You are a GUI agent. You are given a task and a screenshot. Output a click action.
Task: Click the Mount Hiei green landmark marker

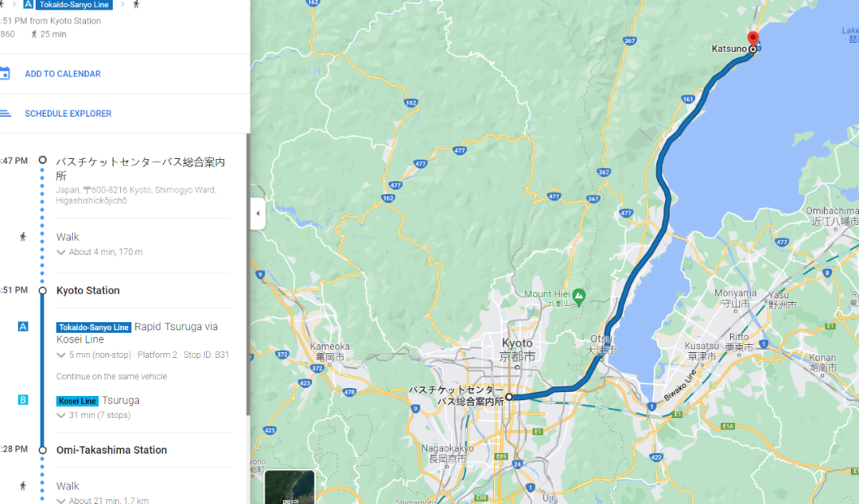click(579, 297)
